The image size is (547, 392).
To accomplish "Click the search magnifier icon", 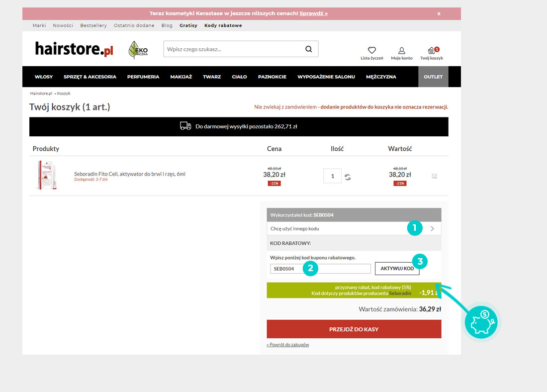I will [x=308, y=49].
